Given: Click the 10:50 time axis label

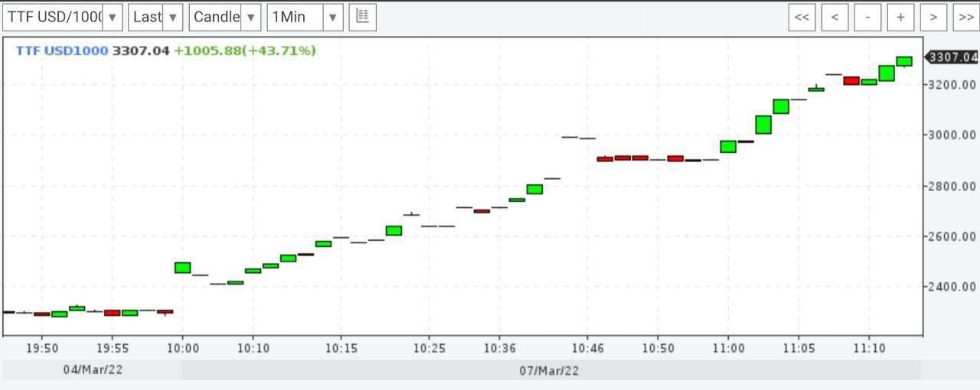Looking at the screenshot, I should 658,348.
